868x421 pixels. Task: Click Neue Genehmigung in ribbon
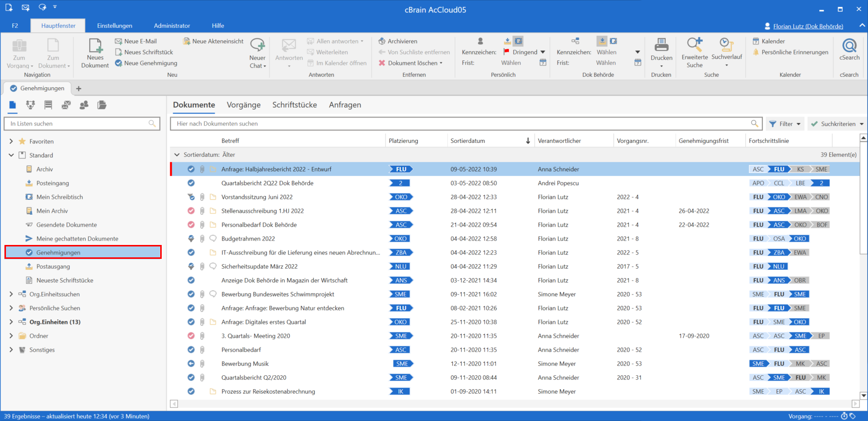(x=146, y=63)
